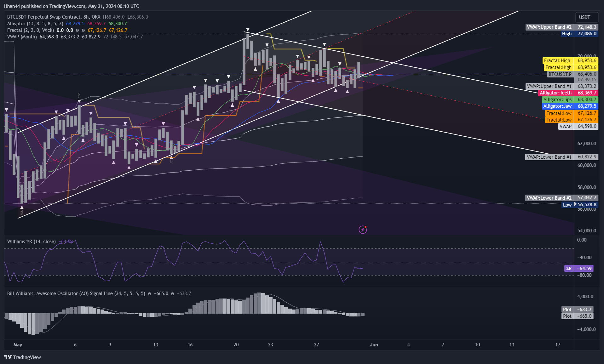Image resolution: width=604 pixels, height=364 pixels.
Task: Click the upper Fractal:High 68,953.6 label
Action: click(570, 60)
